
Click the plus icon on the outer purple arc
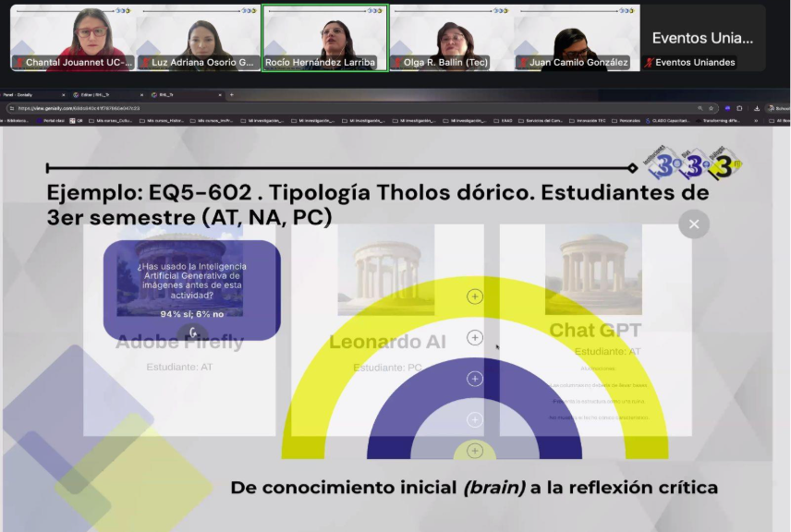[475, 379]
